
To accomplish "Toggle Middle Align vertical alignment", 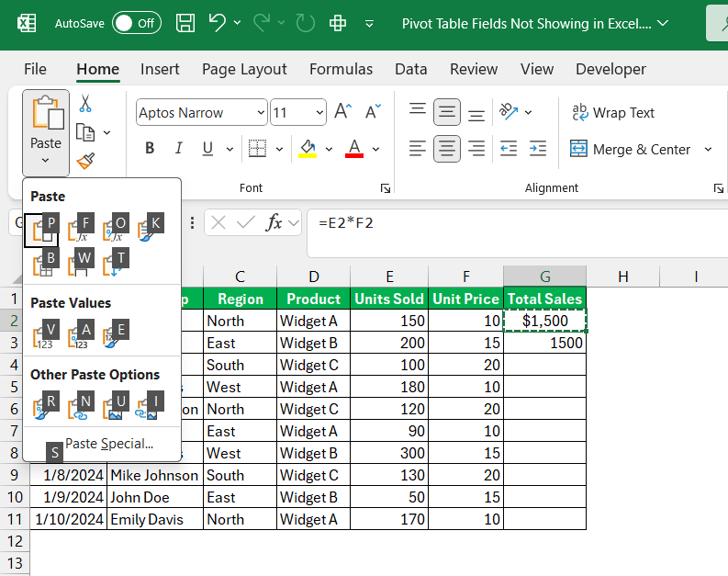I will click(x=447, y=112).
